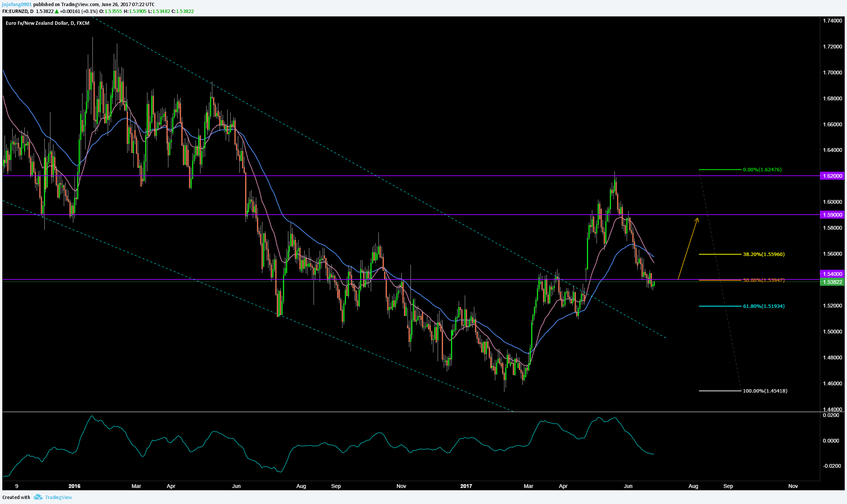Click the Aug 2017 date axis label
This screenshot has width=847, height=504.
click(x=693, y=486)
